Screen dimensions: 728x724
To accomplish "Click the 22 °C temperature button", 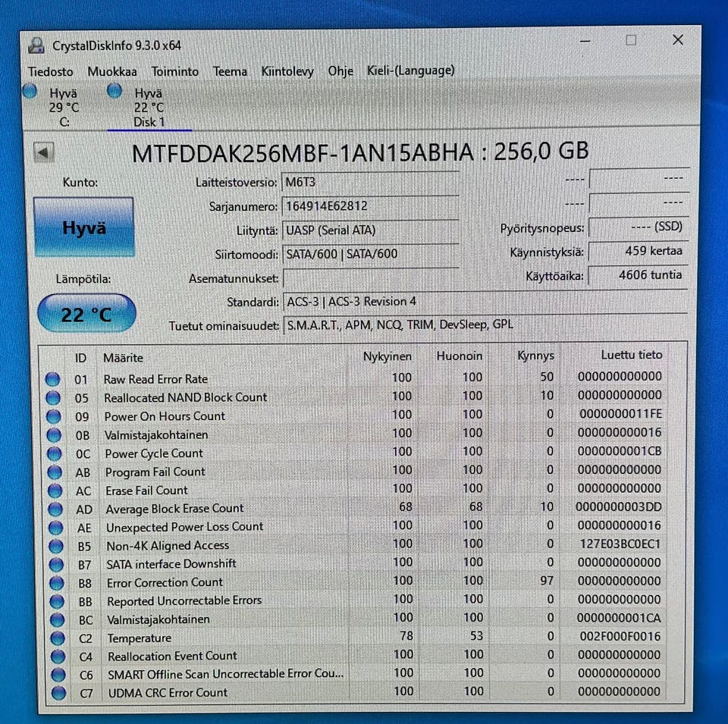I will point(86,314).
